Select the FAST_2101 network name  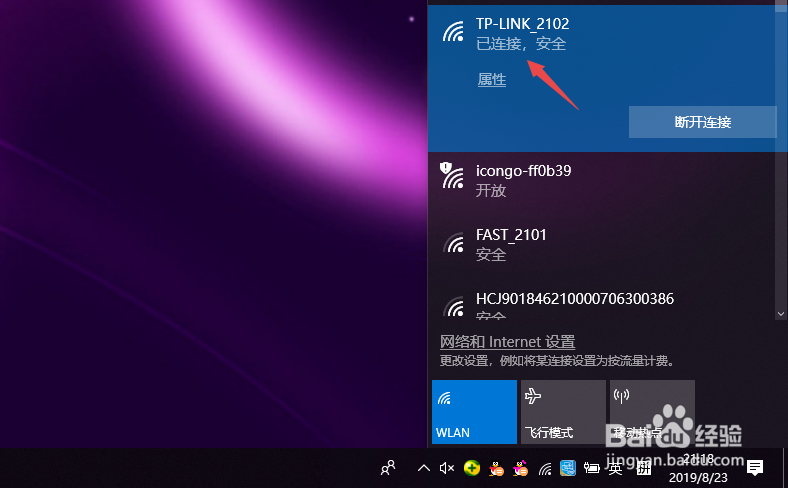point(511,235)
